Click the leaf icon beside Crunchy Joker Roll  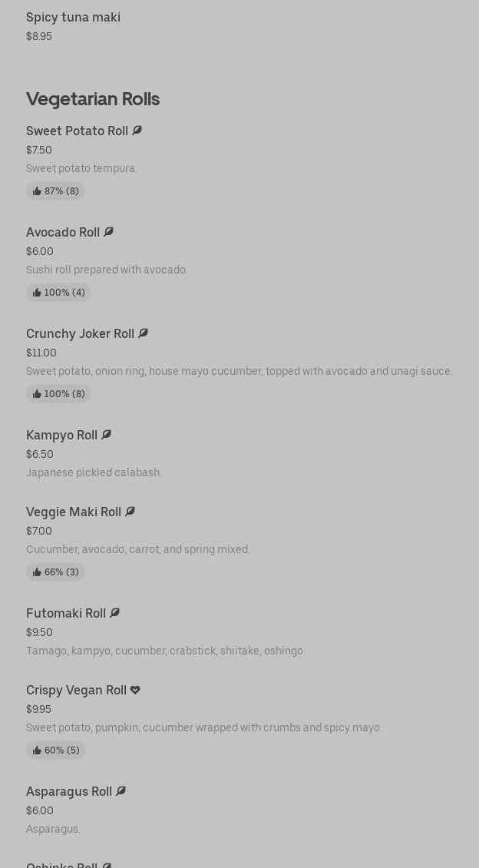[143, 333]
